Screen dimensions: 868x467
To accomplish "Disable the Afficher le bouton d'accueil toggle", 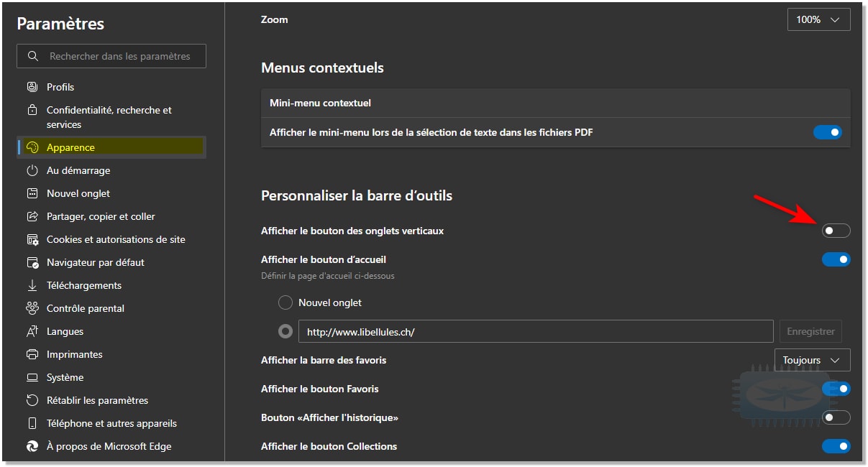I will coord(836,259).
